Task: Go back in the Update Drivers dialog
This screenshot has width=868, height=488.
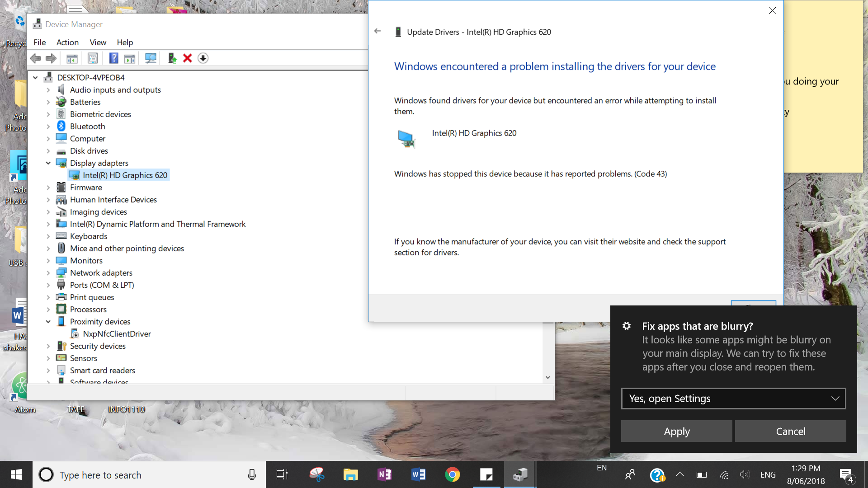Action: pos(377,31)
